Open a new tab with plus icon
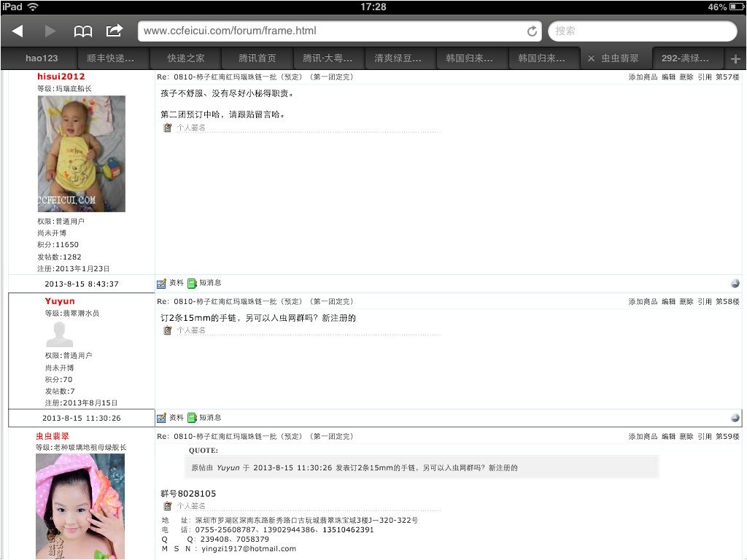747x560 pixels. point(735,58)
